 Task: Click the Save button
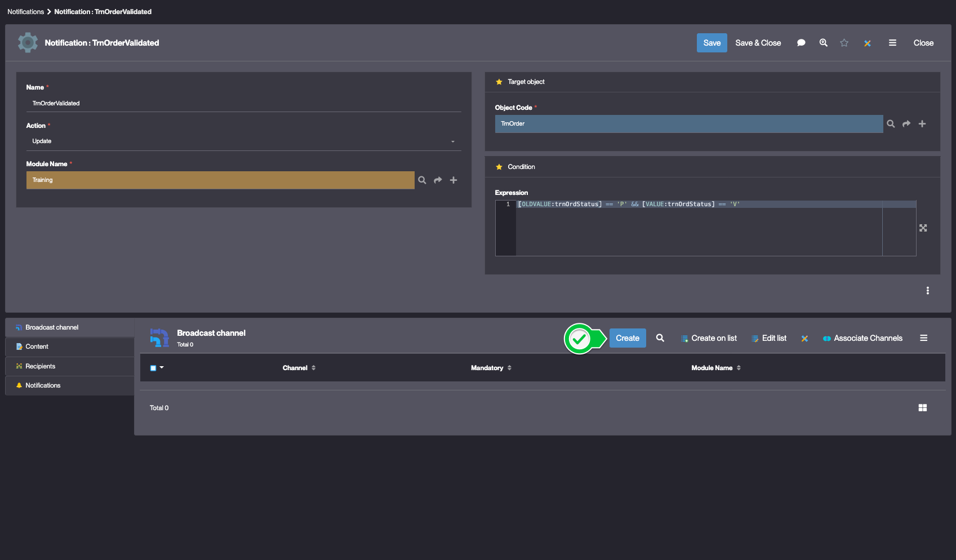click(712, 43)
